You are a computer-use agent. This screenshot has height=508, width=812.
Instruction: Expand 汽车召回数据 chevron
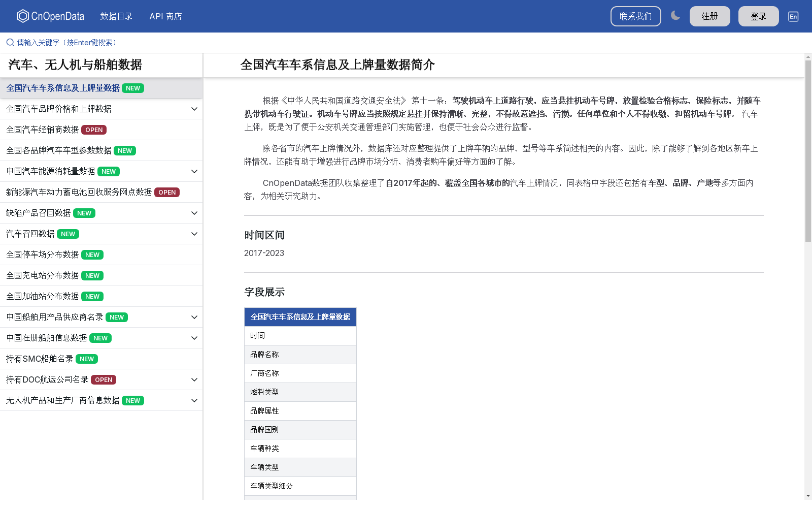[x=194, y=234]
